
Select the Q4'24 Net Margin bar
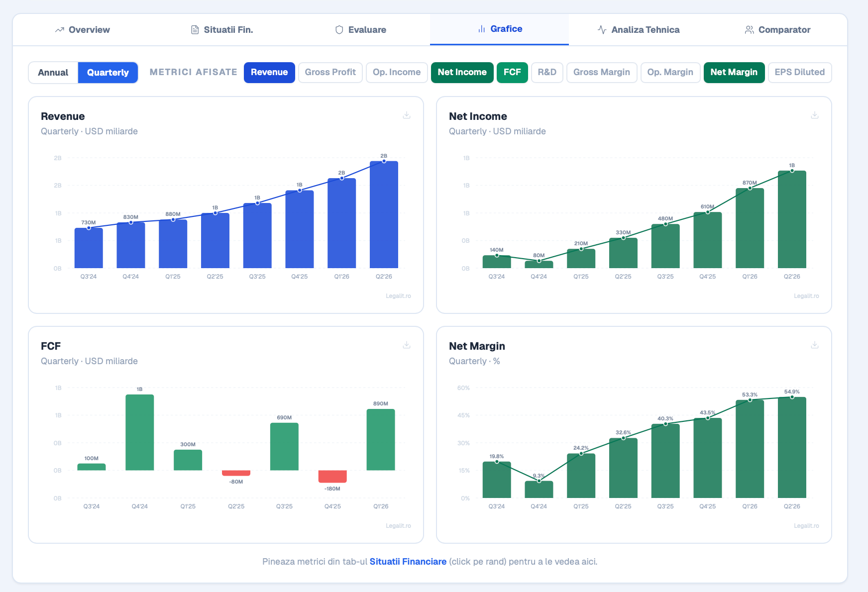[x=539, y=490]
